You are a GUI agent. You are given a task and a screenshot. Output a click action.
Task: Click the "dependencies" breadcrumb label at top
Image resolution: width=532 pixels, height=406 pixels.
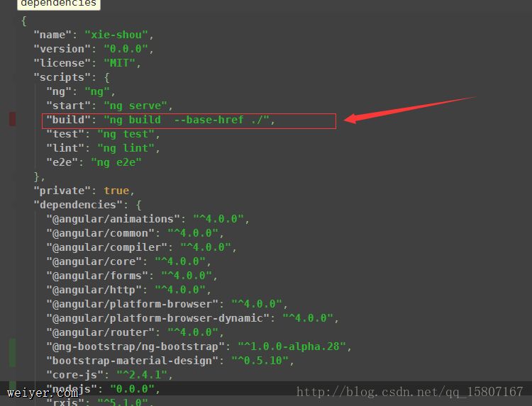pyautogui.click(x=59, y=4)
